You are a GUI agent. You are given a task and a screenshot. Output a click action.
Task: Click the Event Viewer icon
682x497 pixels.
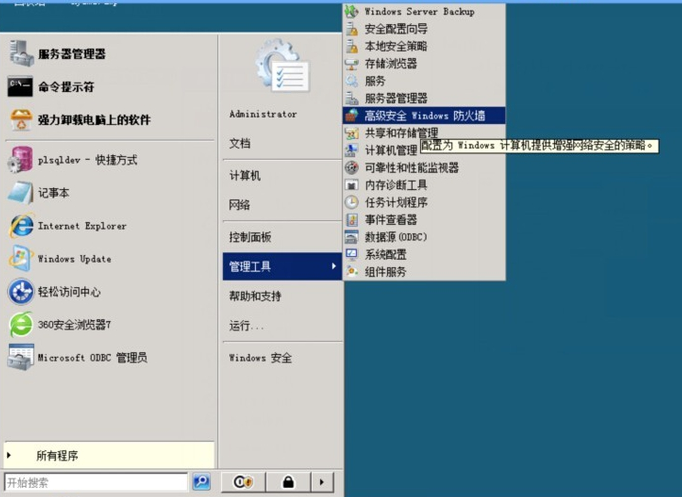[x=351, y=220]
